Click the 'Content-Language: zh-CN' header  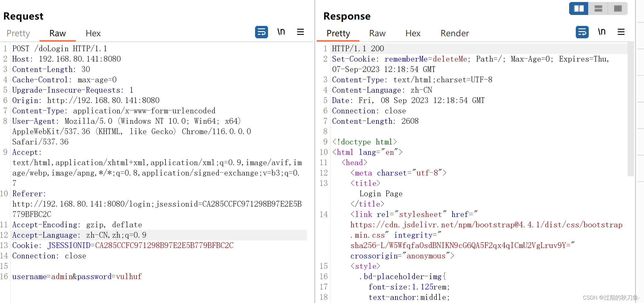(x=382, y=90)
